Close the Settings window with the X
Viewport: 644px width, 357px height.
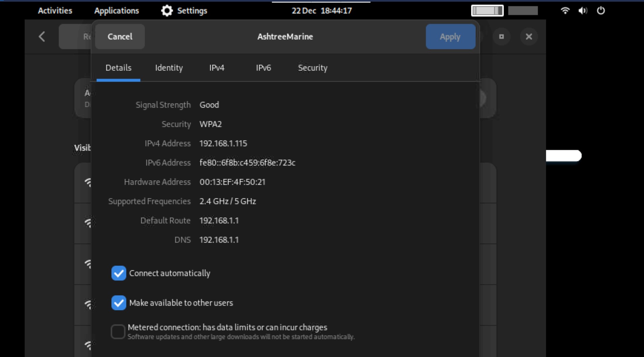(528, 36)
